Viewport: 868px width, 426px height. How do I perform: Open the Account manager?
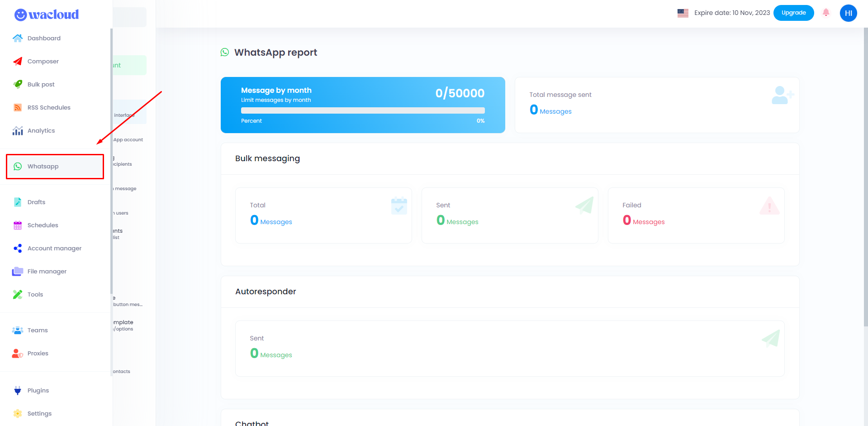(54, 248)
